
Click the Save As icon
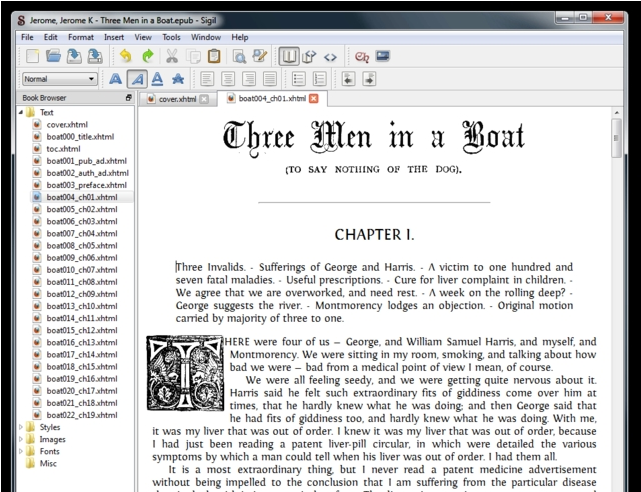coord(95,56)
